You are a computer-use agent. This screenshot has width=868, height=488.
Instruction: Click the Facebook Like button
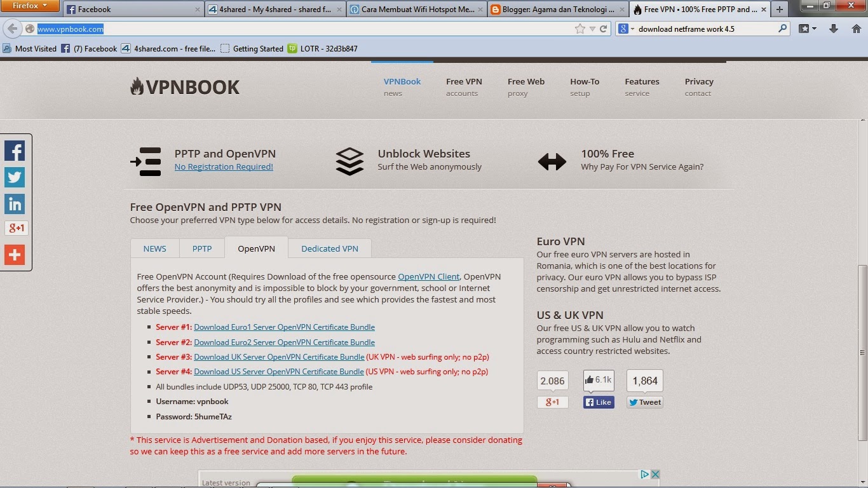(599, 402)
